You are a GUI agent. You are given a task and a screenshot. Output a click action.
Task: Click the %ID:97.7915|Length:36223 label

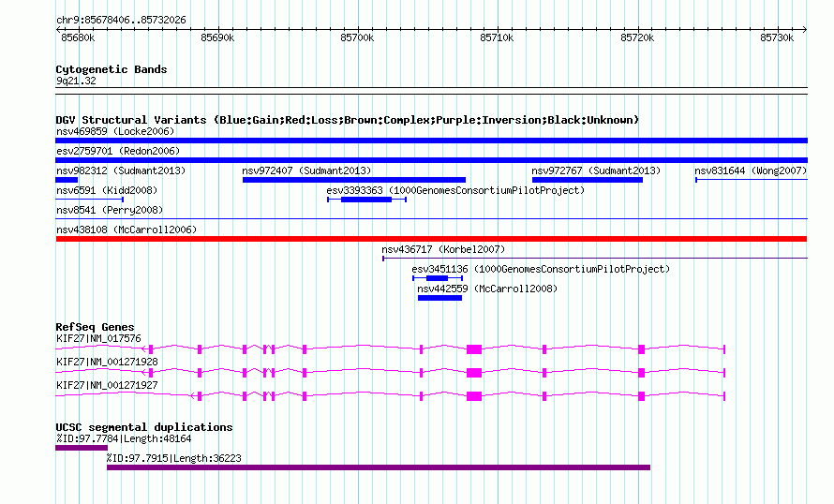(174, 458)
